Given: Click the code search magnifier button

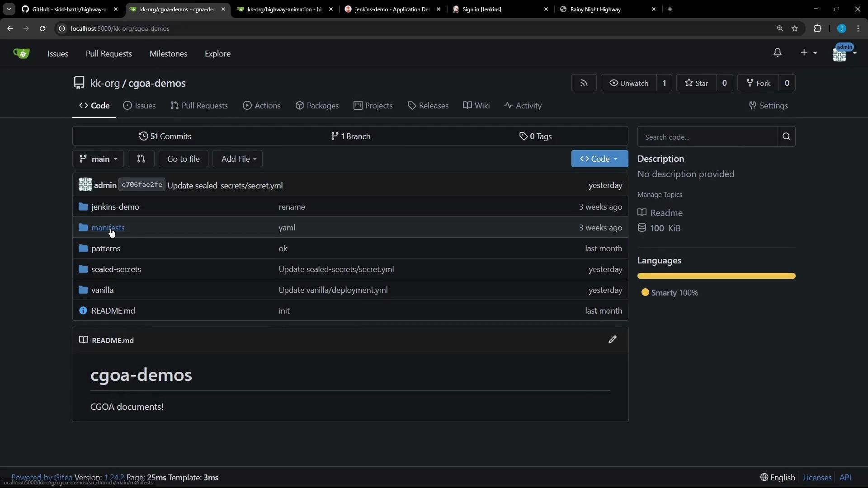Looking at the screenshot, I should point(786,137).
